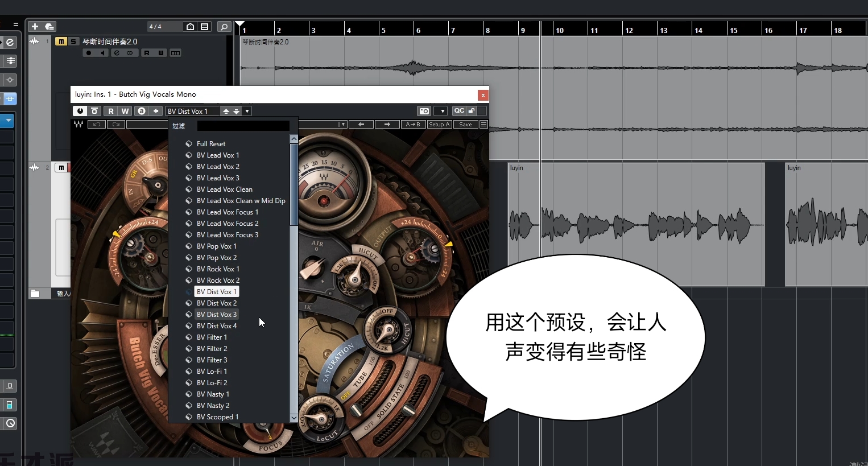
Task: Go to previous Waves preset left arrow
Action: (x=361, y=124)
